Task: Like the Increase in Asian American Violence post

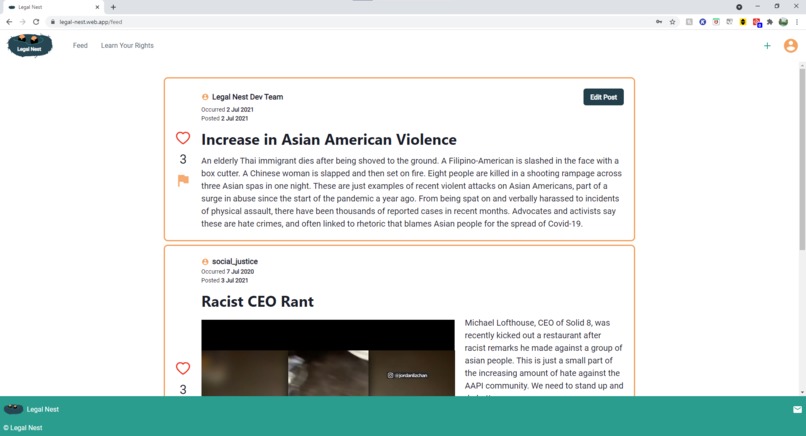Action: (183, 138)
